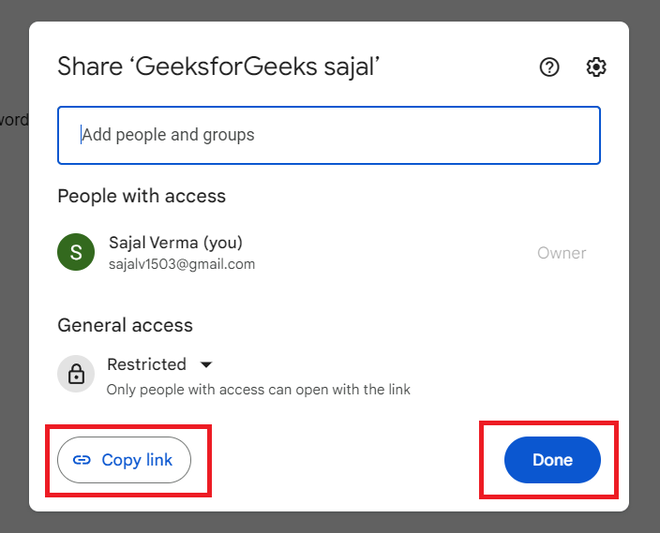Click the Share 'GeeksforGeeks sajal' dialog title
This screenshot has width=660, height=533.
(x=219, y=67)
